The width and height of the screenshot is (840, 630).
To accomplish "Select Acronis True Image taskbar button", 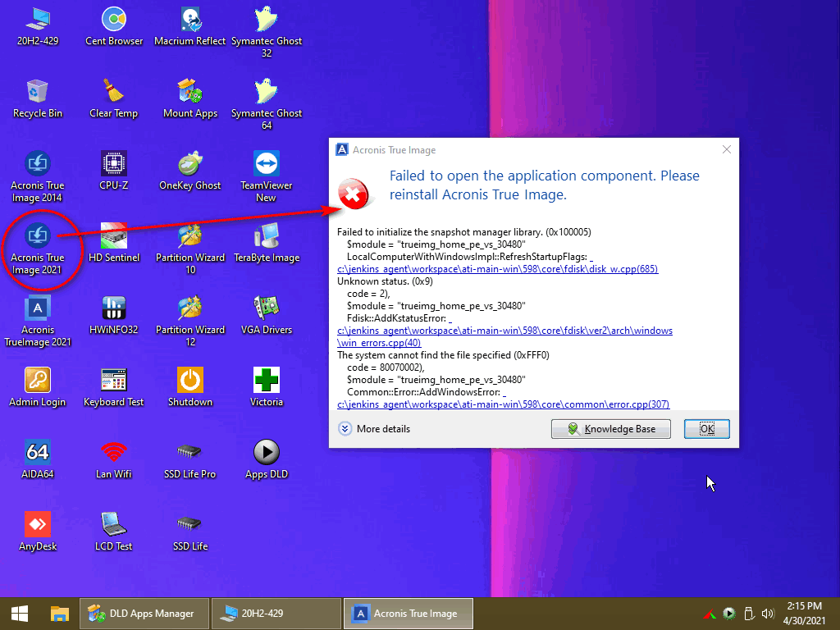I will (x=409, y=614).
